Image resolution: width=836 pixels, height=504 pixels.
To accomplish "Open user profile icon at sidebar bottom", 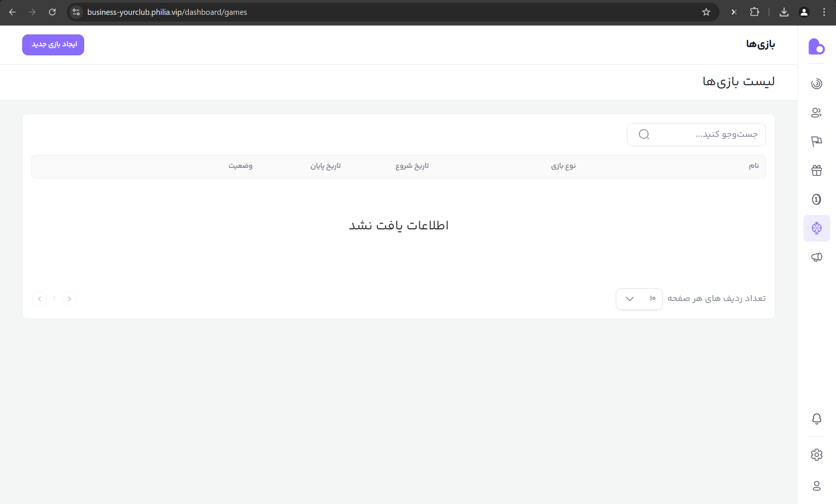I will click(816, 486).
